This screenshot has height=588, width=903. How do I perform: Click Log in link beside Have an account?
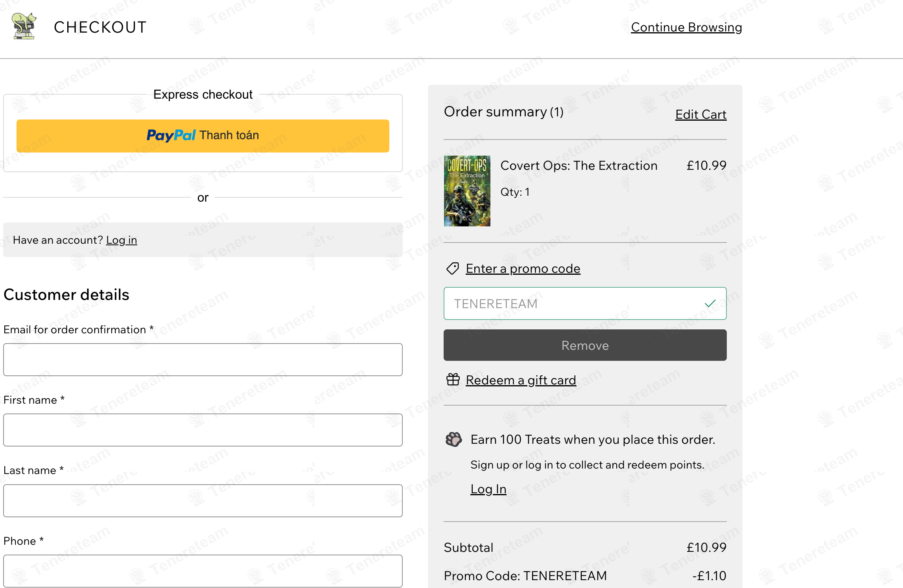pyautogui.click(x=122, y=240)
